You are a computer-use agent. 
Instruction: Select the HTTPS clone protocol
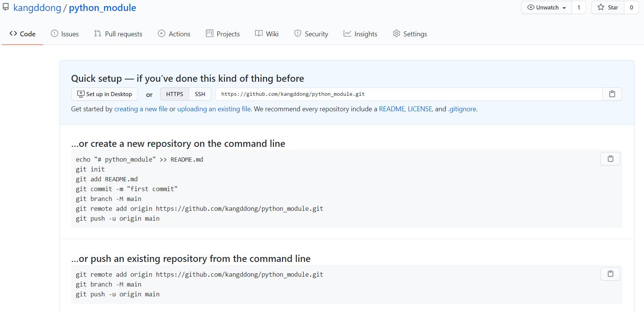(x=174, y=94)
